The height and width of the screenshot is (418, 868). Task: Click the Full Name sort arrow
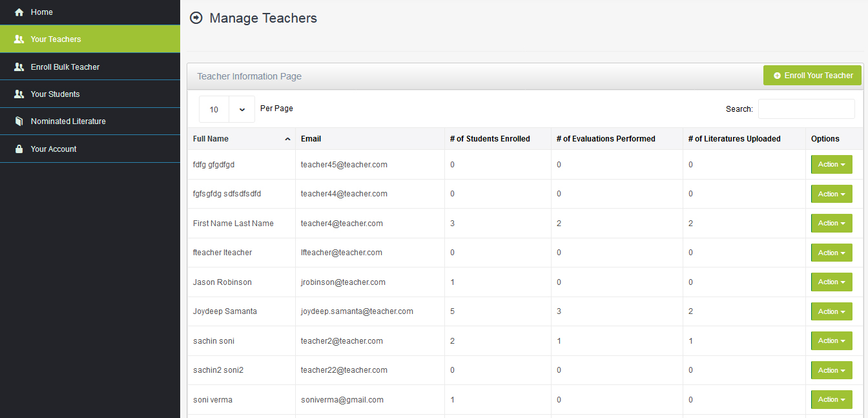tap(287, 139)
